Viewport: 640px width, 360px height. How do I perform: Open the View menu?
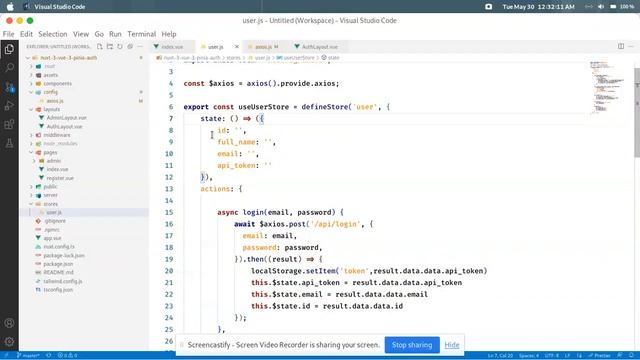click(x=81, y=34)
